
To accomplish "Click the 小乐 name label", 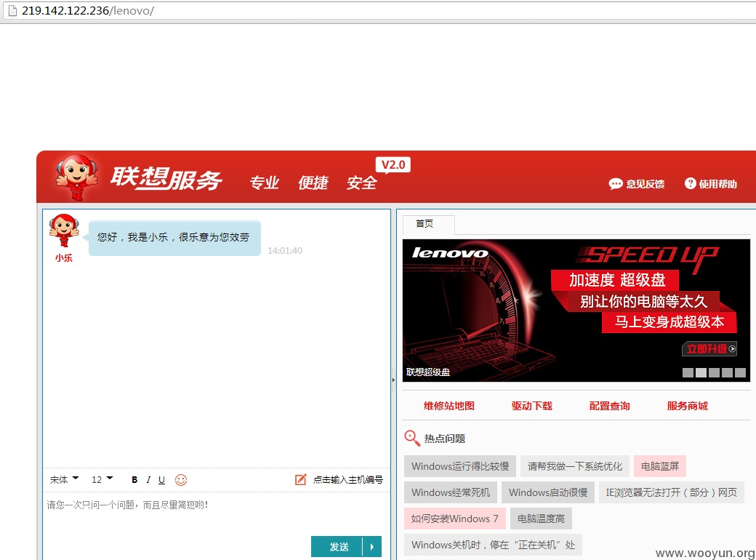I will click(64, 258).
